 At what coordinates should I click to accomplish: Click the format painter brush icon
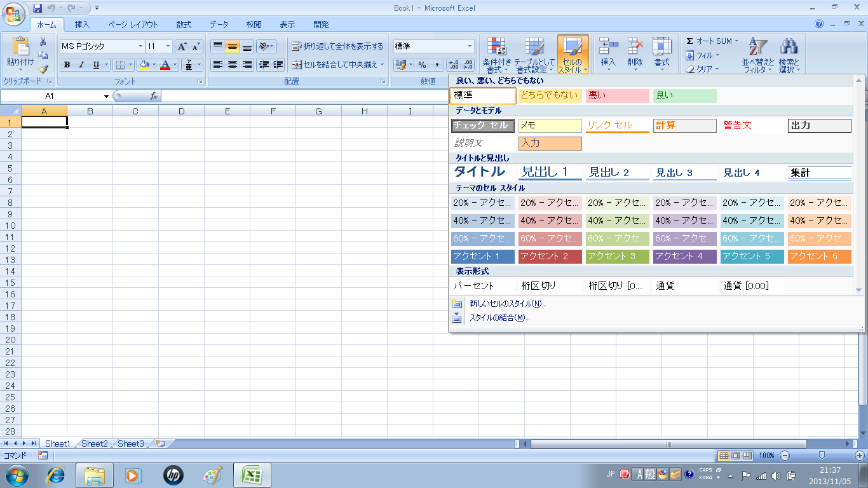click(43, 69)
